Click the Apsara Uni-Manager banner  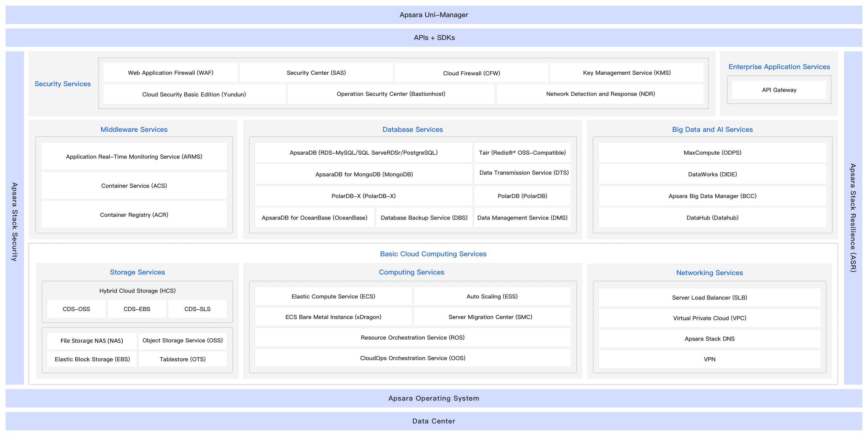434,15
